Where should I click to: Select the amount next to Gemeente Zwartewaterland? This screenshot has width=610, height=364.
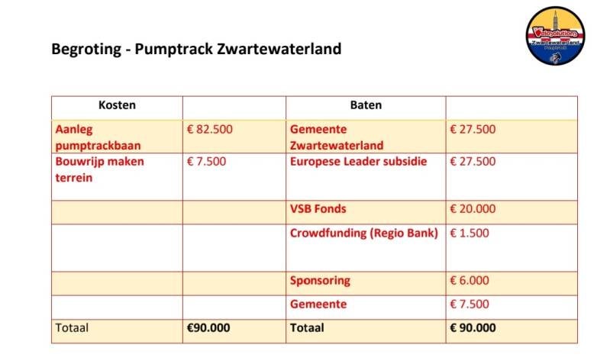click(x=473, y=130)
